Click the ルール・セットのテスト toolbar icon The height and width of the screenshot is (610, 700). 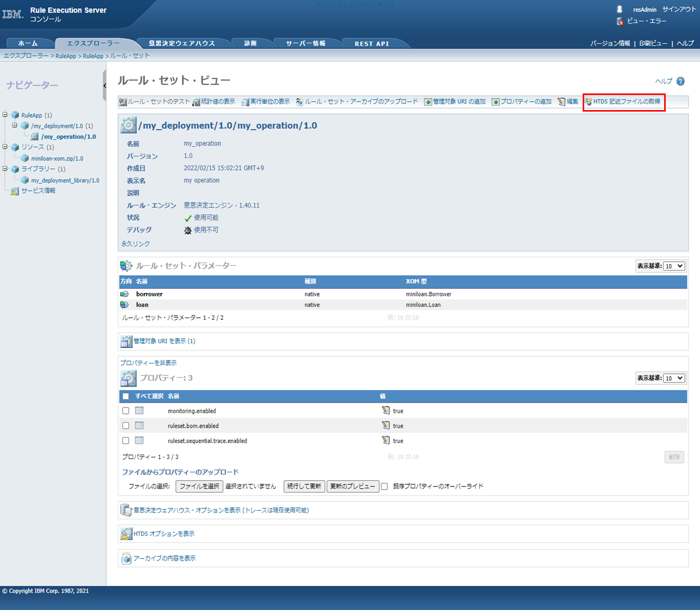coord(123,102)
